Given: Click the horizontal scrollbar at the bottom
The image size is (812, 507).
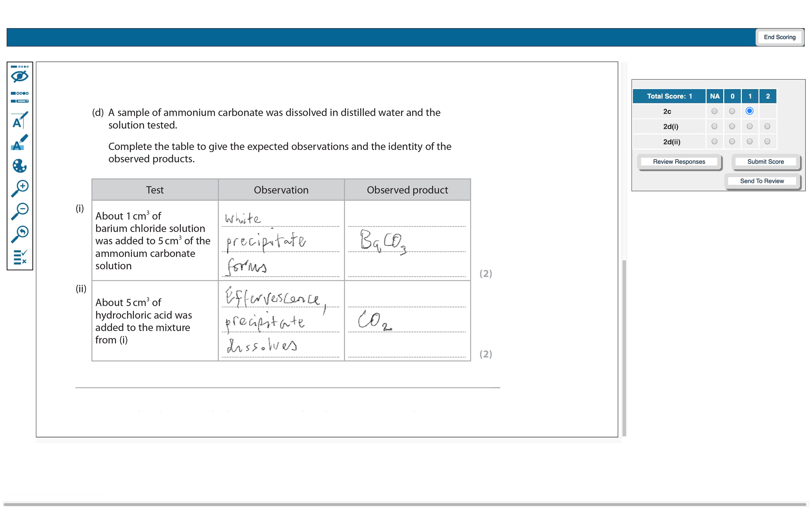Looking at the screenshot, I should 405,504.
